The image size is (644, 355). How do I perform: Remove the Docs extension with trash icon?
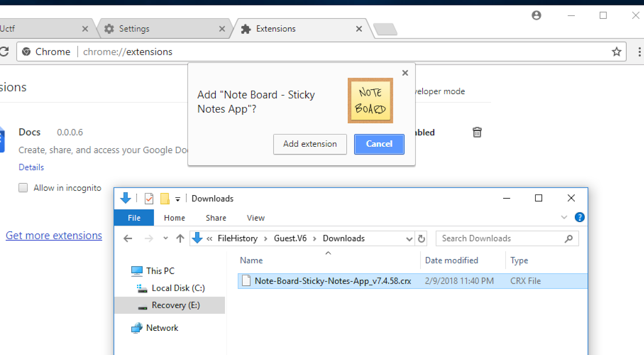pyautogui.click(x=477, y=132)
